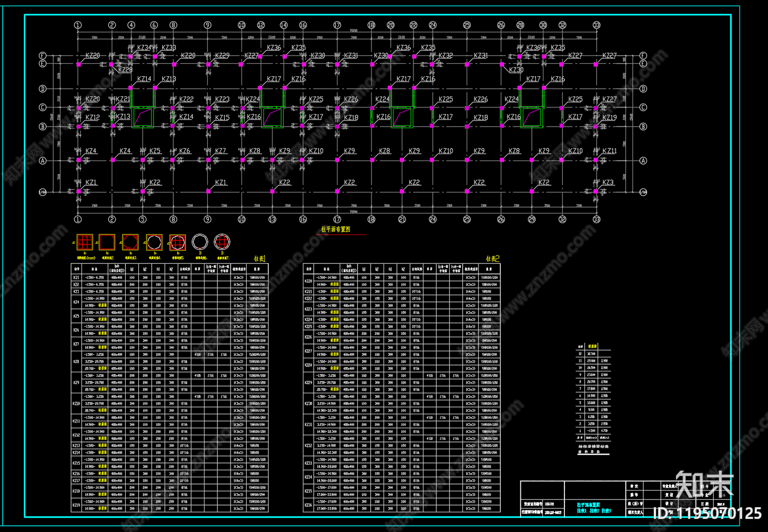Select the KZ32 column label
768x532 pixels.
[446, 56]
